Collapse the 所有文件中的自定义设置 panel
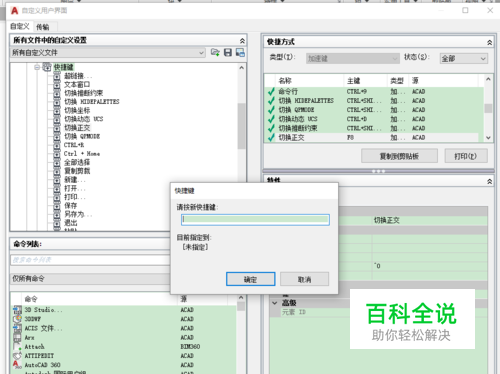Screen dimensions: 500x374 point(242,41)
